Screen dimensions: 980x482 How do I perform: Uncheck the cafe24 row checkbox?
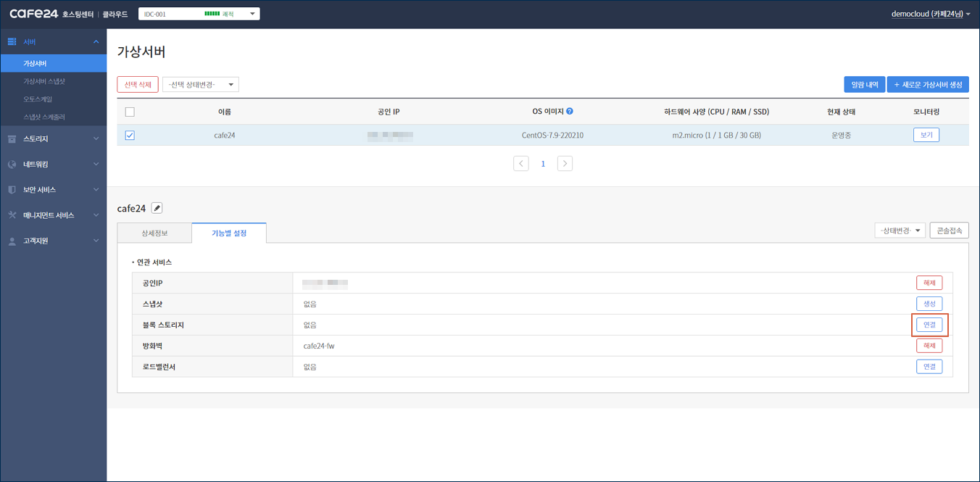pyautogui.click(x=130, y=135)
